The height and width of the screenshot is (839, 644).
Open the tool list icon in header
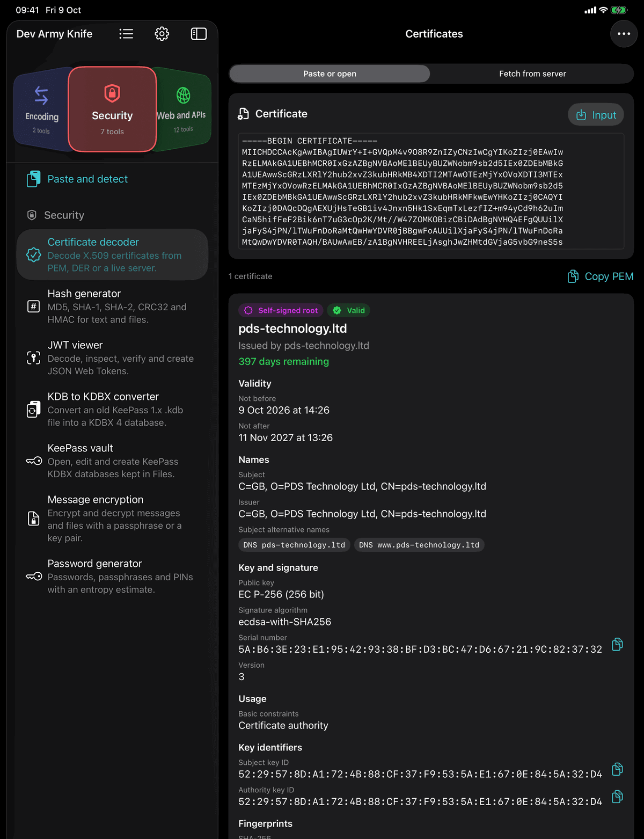click(126, 34)
